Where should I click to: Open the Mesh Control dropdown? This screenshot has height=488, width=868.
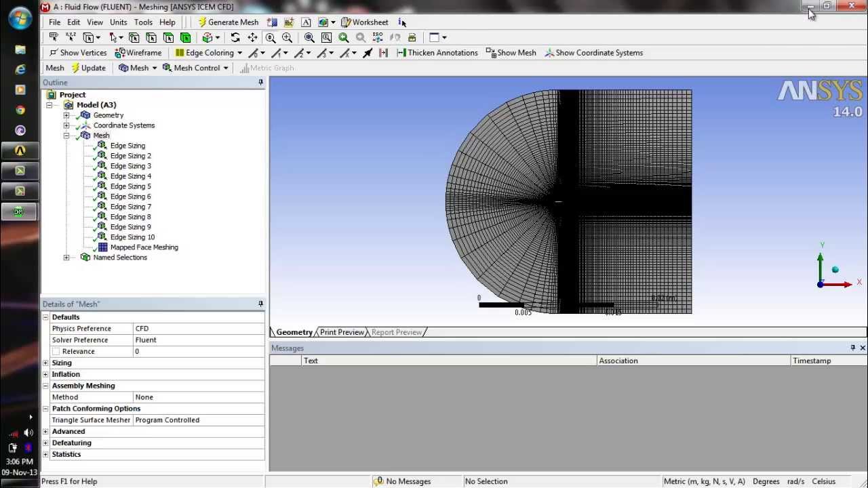click(x=195, y=68)
